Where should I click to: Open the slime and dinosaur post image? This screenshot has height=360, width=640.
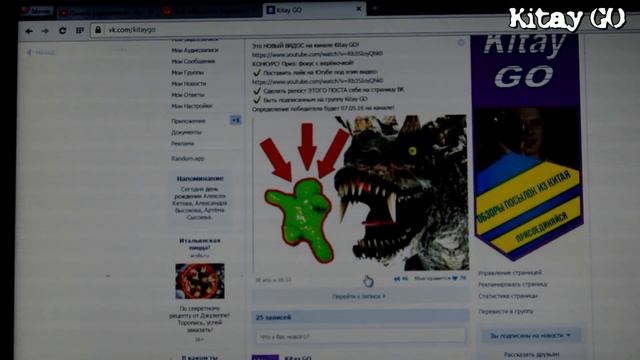point(361,193)
